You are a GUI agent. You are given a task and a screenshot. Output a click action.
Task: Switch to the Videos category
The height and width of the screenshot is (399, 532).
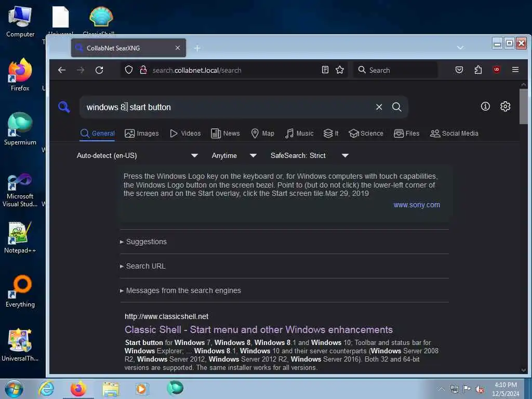coord(185,134)
